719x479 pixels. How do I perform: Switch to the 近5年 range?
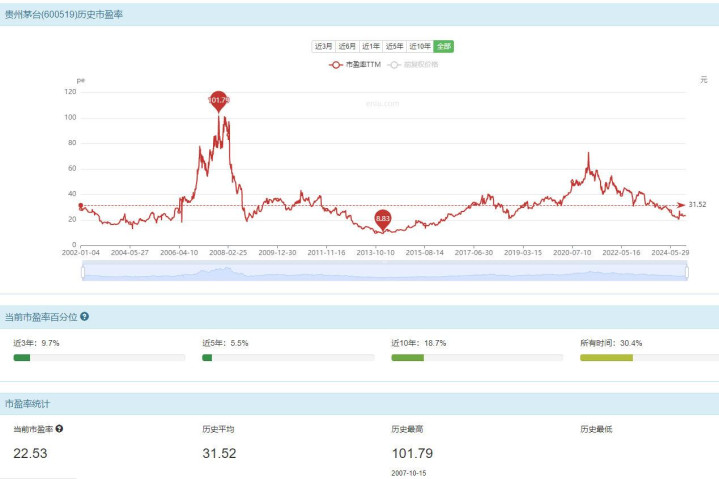coord(394,46)
